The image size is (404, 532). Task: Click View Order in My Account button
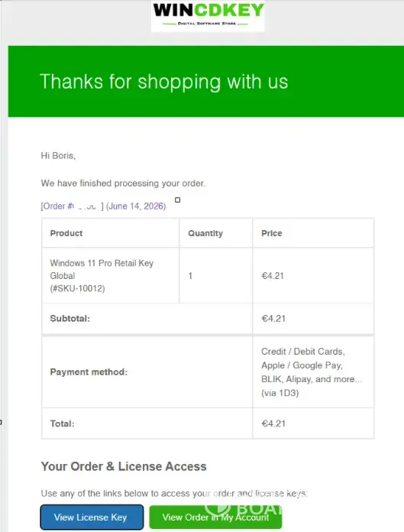pyautogui.click(x=215, y=517)
